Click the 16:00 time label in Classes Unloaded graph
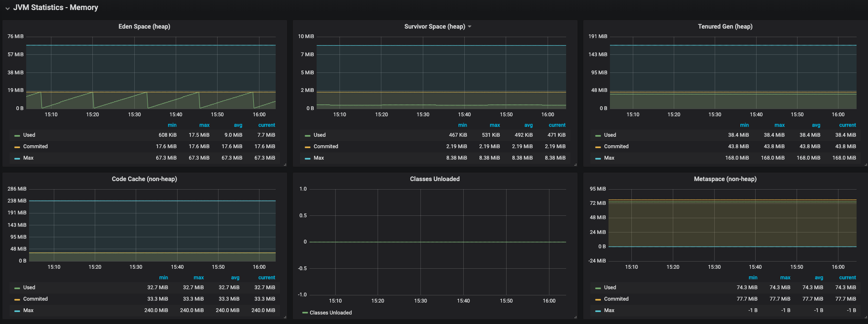Image resolution: width=868 pixels, height=324 pixels. coord(549,301)
